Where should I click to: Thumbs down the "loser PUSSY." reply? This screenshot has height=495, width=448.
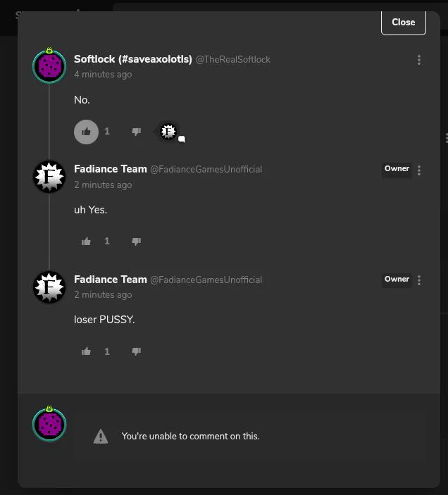point(136,351)
